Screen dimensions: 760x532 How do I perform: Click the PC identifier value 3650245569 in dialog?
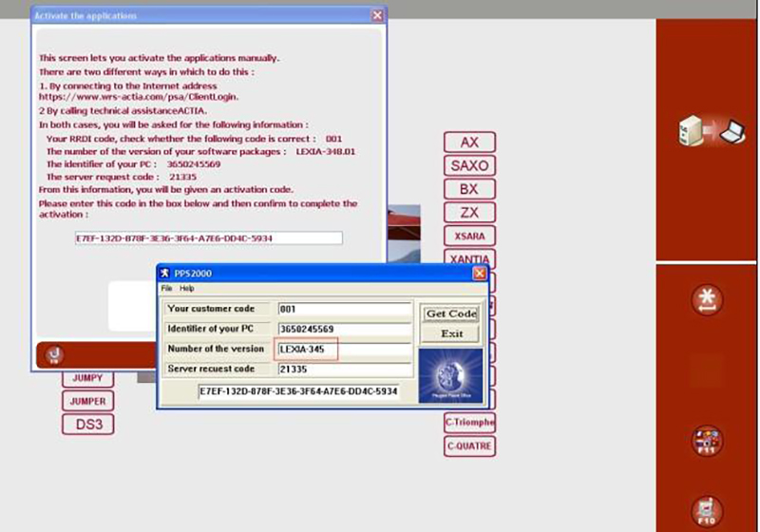[194, 164]
